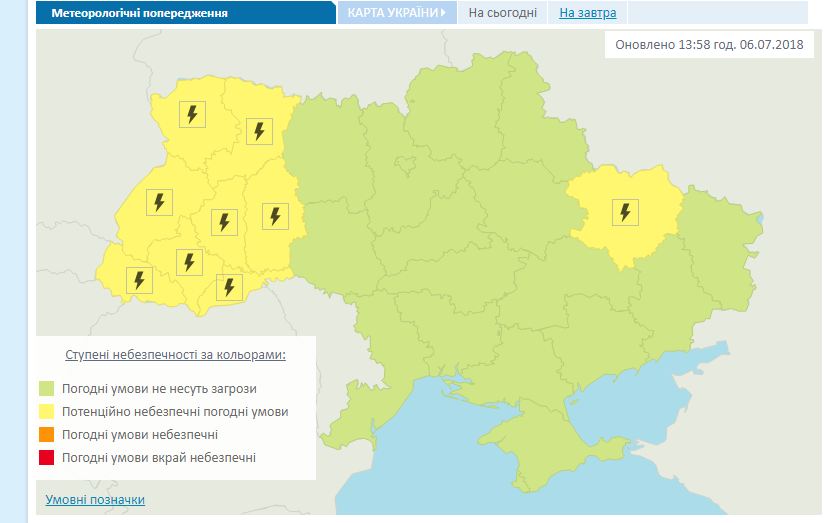Select the red 'вкрай небезпечні' legend swatch
The width and height of the screenshot is (828, 523).
(x=46, y=458)
